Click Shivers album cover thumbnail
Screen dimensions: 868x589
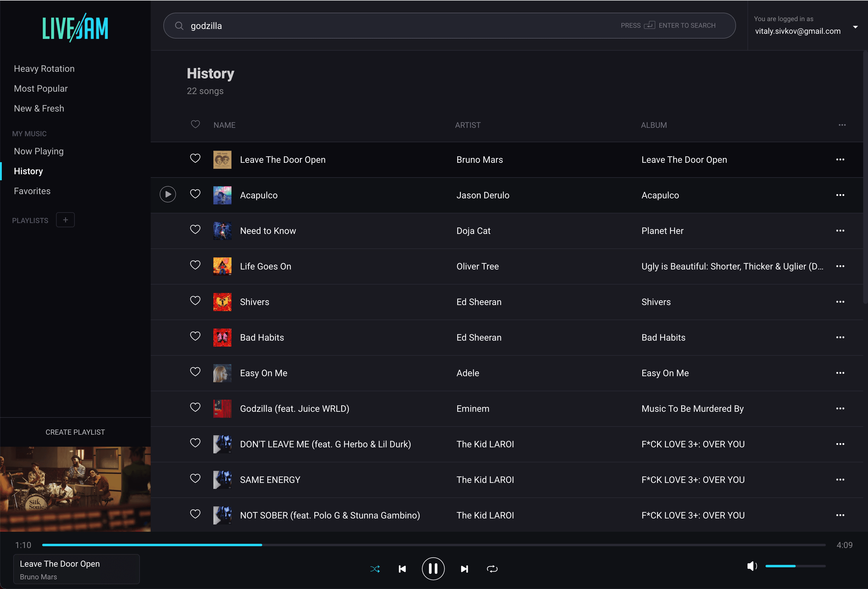click(x=222, y=302)
